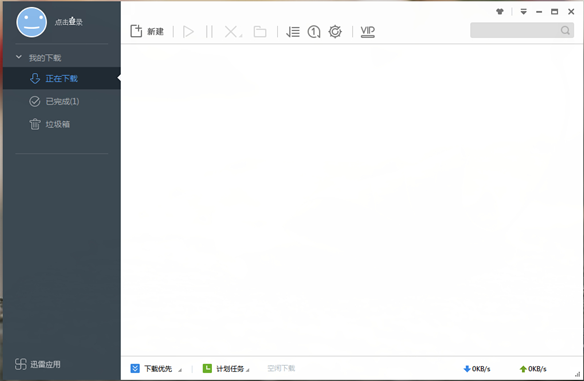584x381 pixels.
Task: Open the download folder icon
Action: 260,32
